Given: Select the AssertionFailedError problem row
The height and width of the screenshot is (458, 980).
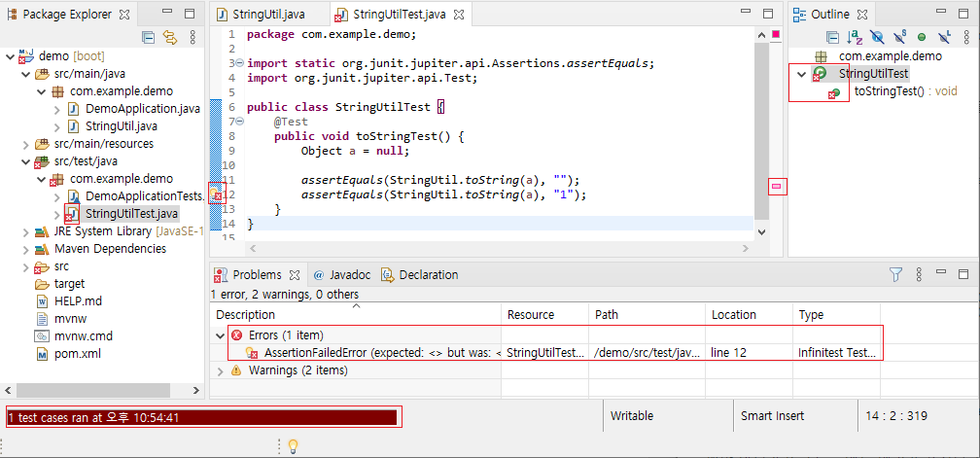Looking at the screenshot, I should pos(546,353).
